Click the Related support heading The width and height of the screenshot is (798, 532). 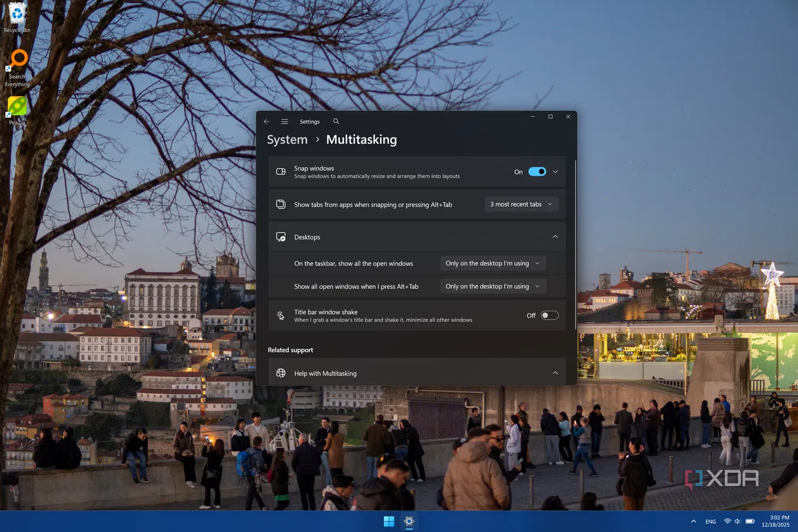(x=291, y=350)
